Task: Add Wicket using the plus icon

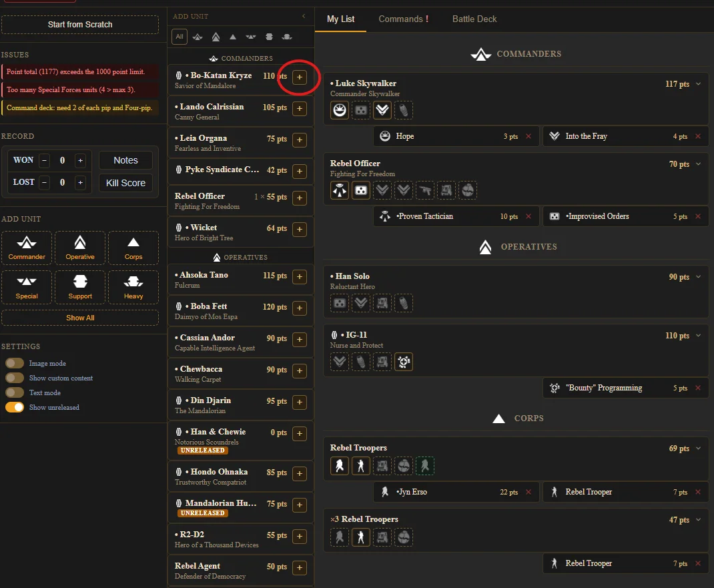Action: (299, 229)
